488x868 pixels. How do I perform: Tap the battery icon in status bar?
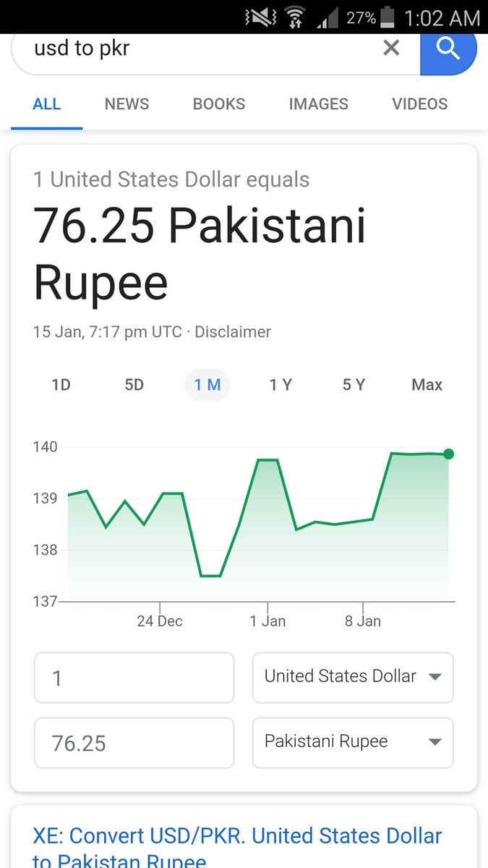tap(388, 17)
